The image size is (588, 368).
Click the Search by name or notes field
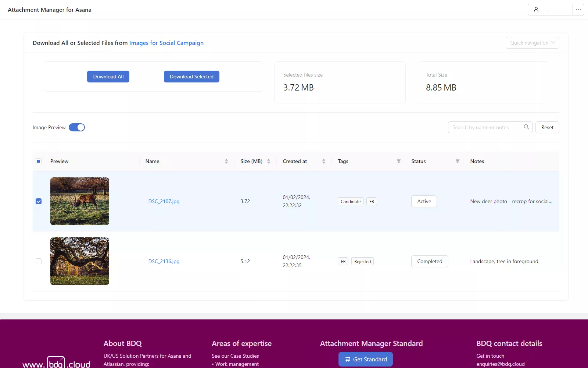point(484,127)
